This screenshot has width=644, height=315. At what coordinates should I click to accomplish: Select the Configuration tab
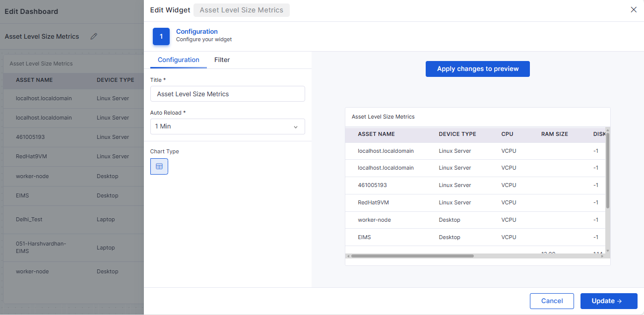179,60
